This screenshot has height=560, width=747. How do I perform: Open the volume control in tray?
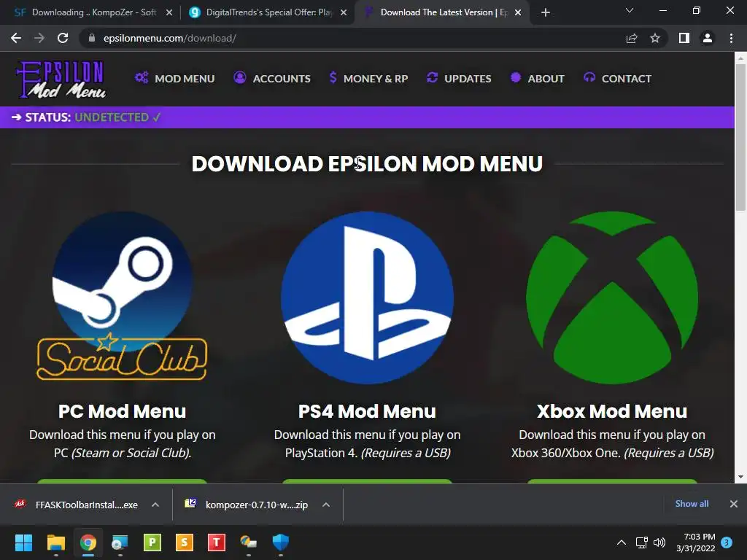coord(659,542)
